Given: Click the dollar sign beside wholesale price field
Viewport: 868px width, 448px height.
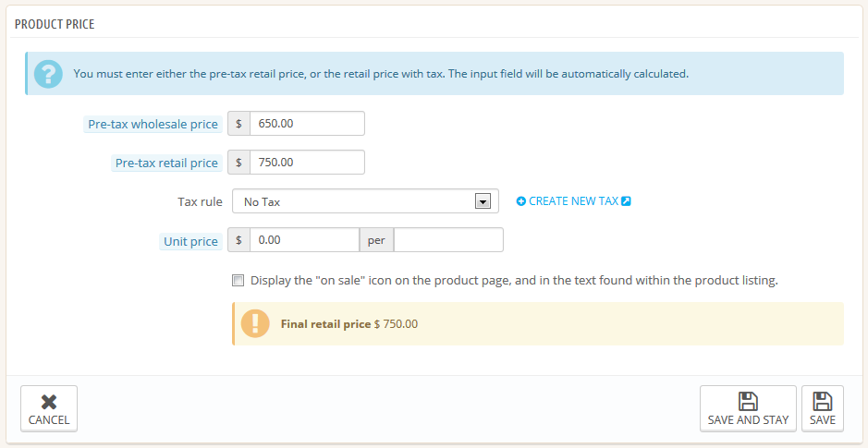Looking at the screenshot, I should (x=238, y=124).
